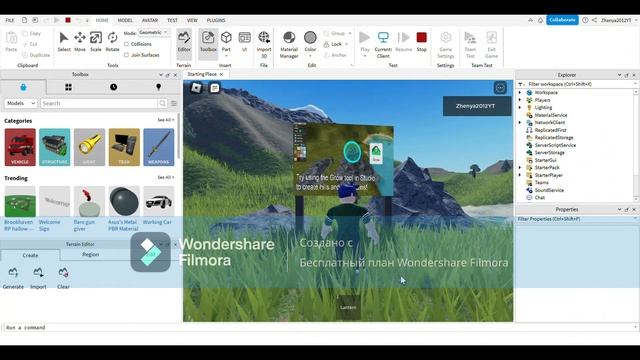Image resolution: width=640 pixels, height=360 pixels.
Task: Open the Lock dropdown arrow
Action: (x=347, y=44)
